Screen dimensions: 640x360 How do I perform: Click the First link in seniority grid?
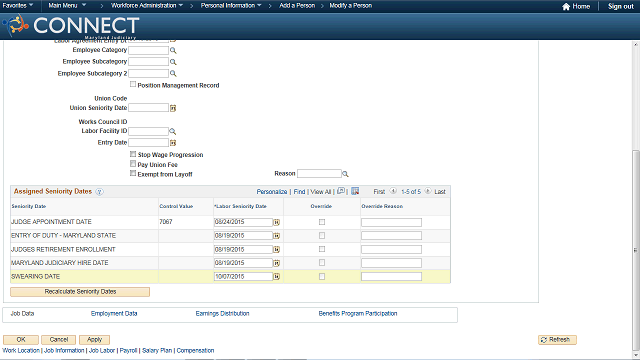pos(379,192)
